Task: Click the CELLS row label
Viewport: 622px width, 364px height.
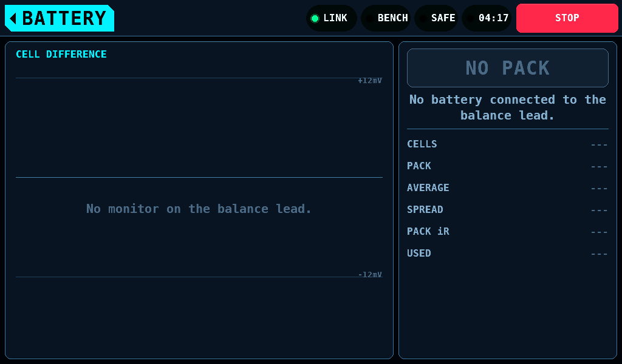Action: point(422,144)
